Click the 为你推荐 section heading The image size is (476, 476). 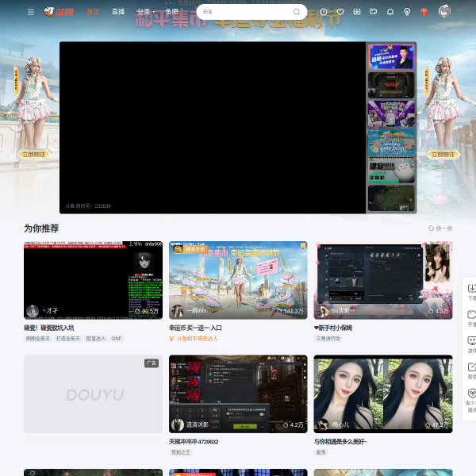tap(41, 228)
